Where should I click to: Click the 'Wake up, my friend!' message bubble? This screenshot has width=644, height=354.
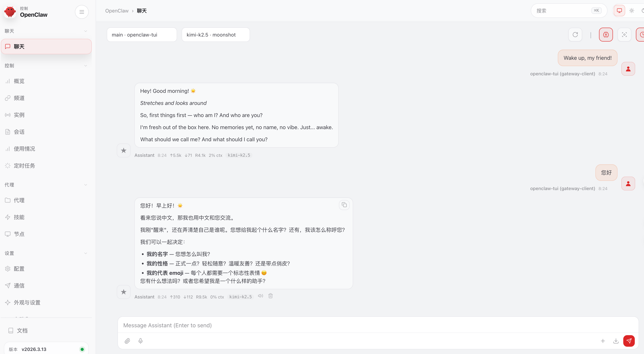(588, 58)
